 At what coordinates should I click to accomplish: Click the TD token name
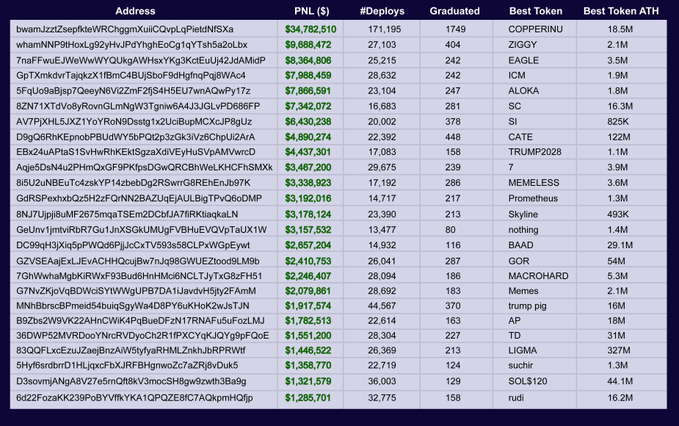(514, 336)
